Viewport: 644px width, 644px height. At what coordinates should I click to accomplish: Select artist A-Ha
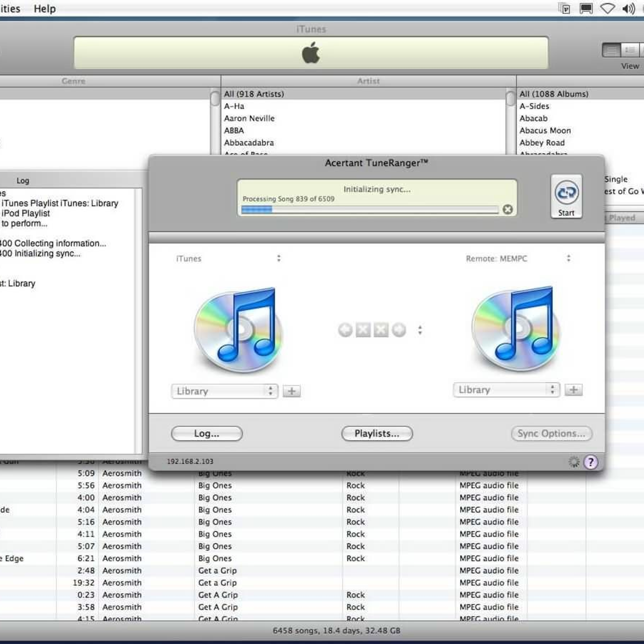click(363, 106)
